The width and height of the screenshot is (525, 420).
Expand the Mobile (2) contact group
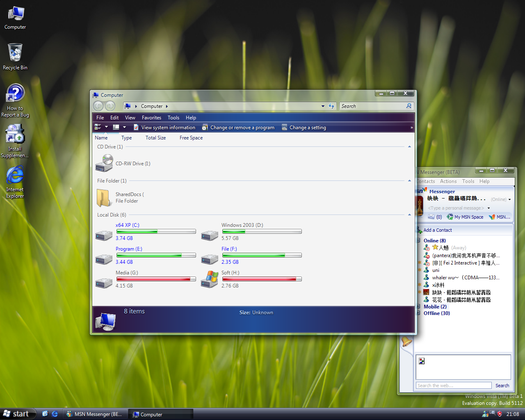pyautogui.click(x=419, y=307)
